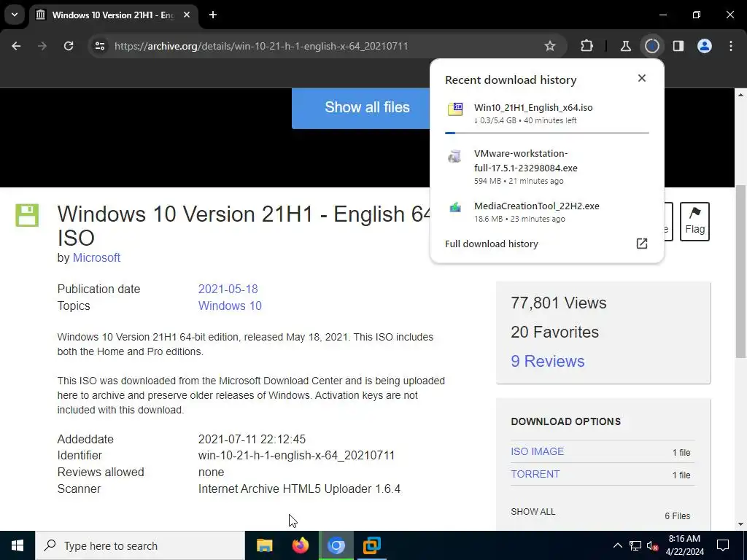Open the Chrome profile avatar

pyautogui.click(x=705, y=46)
